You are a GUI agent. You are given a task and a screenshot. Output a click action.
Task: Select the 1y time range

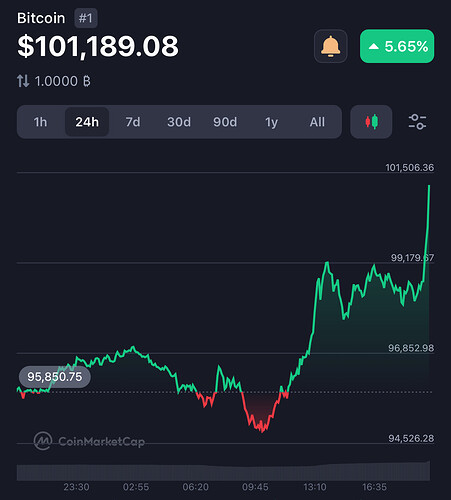[x=271, y=122]
